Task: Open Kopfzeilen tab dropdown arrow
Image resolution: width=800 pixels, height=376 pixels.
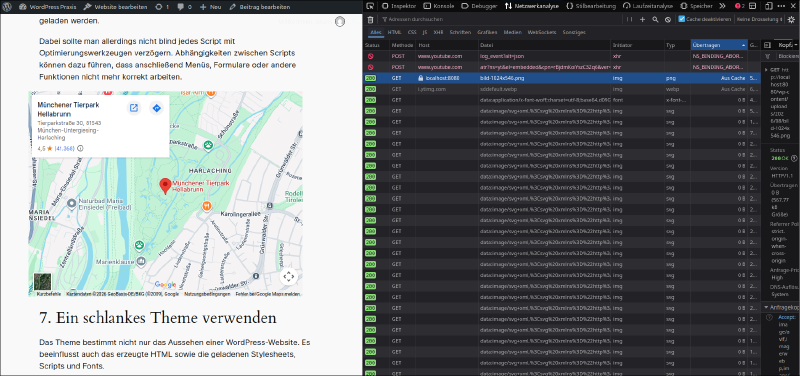Action: click(x=796, y=45)
